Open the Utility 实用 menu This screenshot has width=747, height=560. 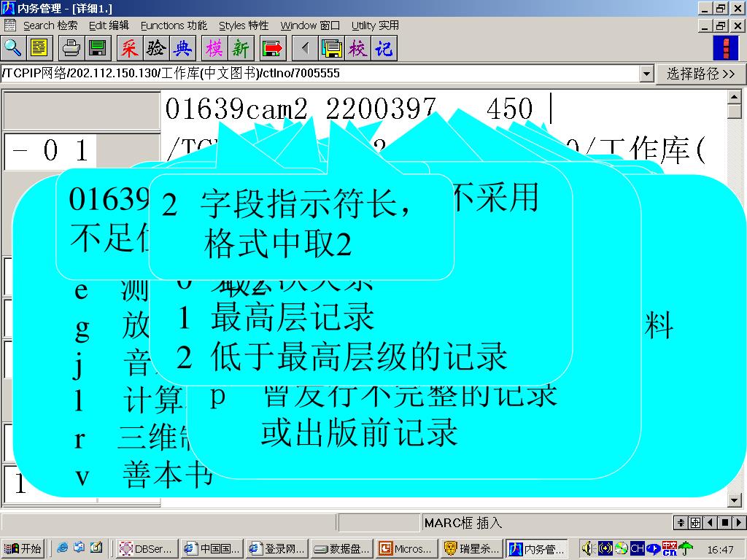pos(375,26)
